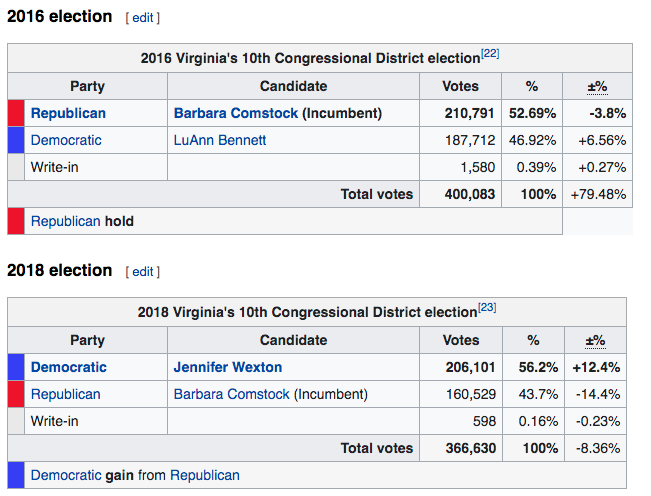Click the bold Republican party link in 2016
The width and height of the screenshot is (651, 496).
point(68,113)
